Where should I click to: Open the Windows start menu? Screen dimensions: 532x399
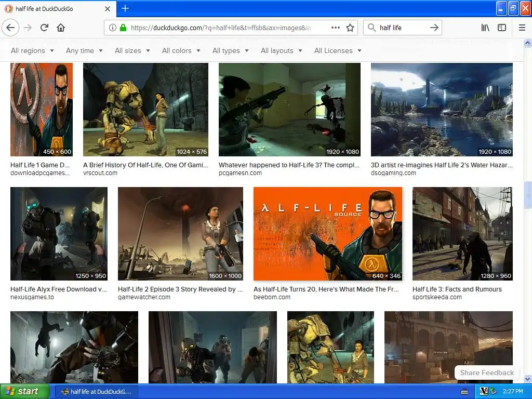pos(25,391)
